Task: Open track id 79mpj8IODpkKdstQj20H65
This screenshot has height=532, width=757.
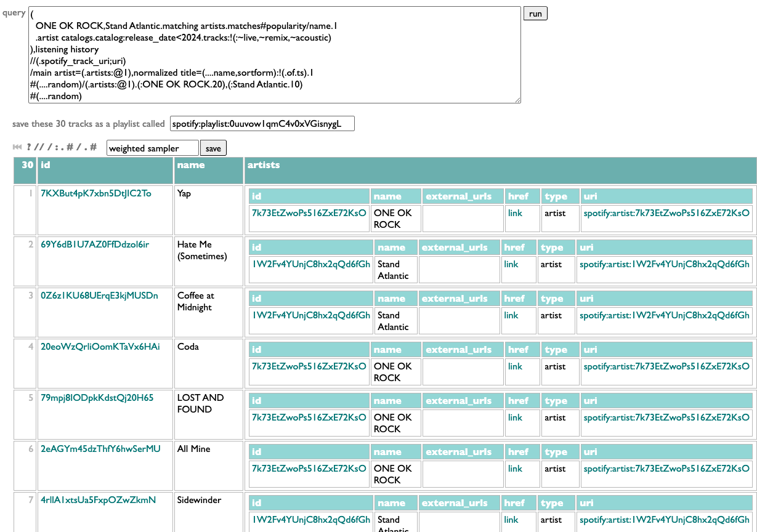Action: point(97,398)
